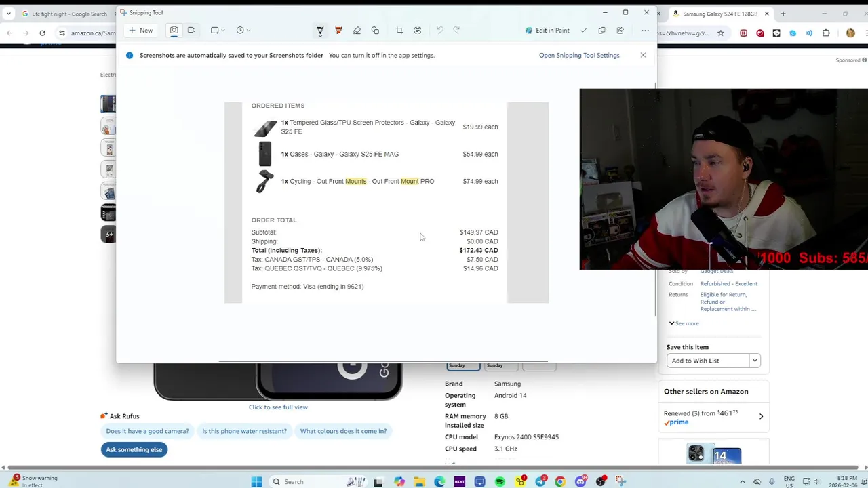Ask Rufus: Does it have a good camera?
Viewport: 868px width, 488px height.
click(x=147, y=431)
